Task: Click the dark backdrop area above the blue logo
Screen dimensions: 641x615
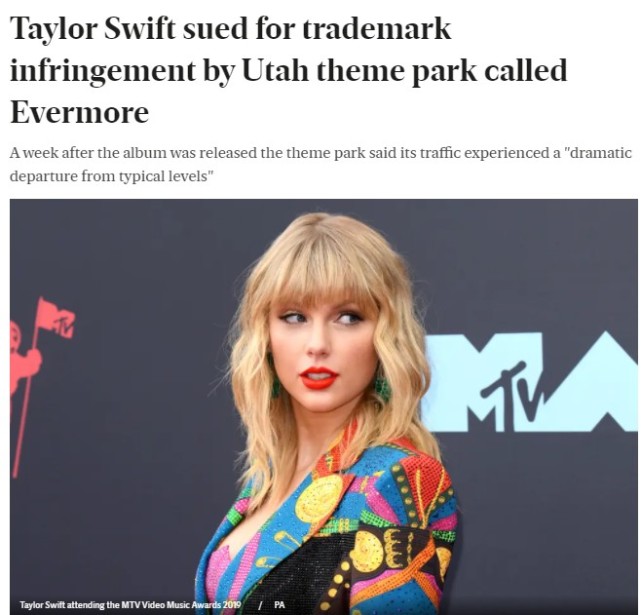Action: pos(531,266)
